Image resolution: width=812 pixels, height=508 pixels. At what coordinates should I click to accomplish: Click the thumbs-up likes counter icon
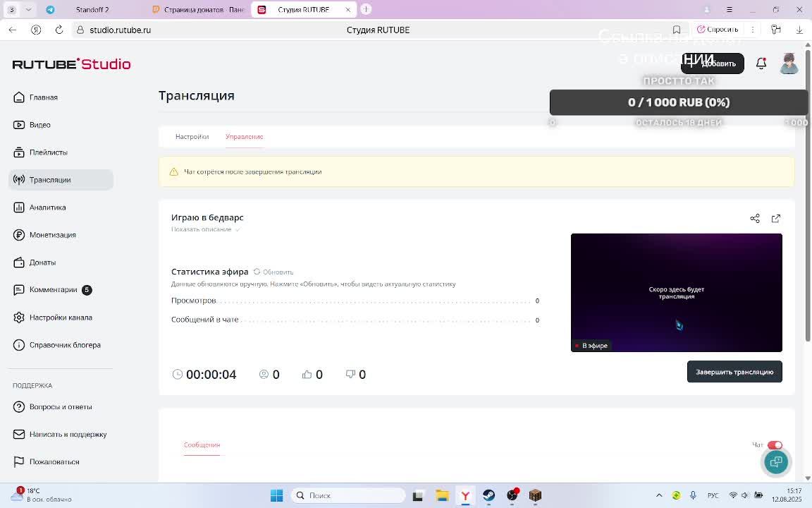(x=307, y=374)
